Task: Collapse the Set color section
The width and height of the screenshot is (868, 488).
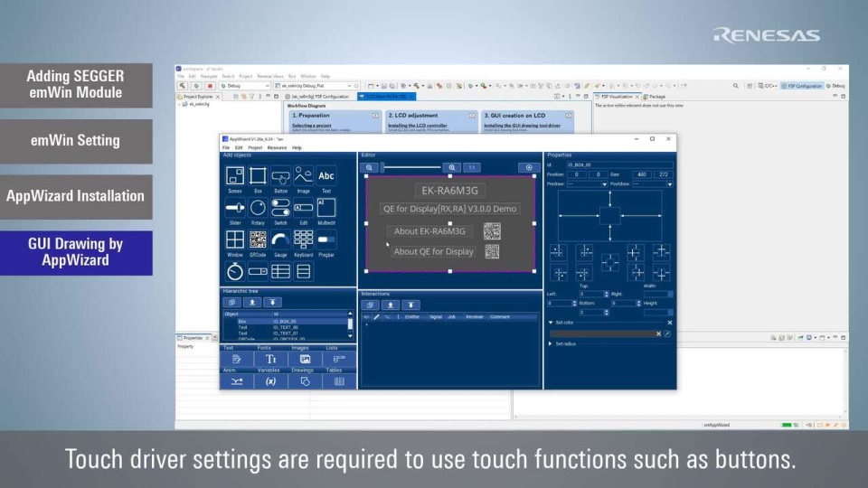Action: click(551, 323)
